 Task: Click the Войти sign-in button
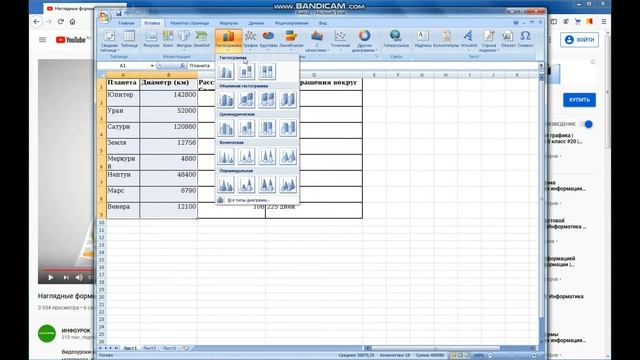(x=579, y=40)
